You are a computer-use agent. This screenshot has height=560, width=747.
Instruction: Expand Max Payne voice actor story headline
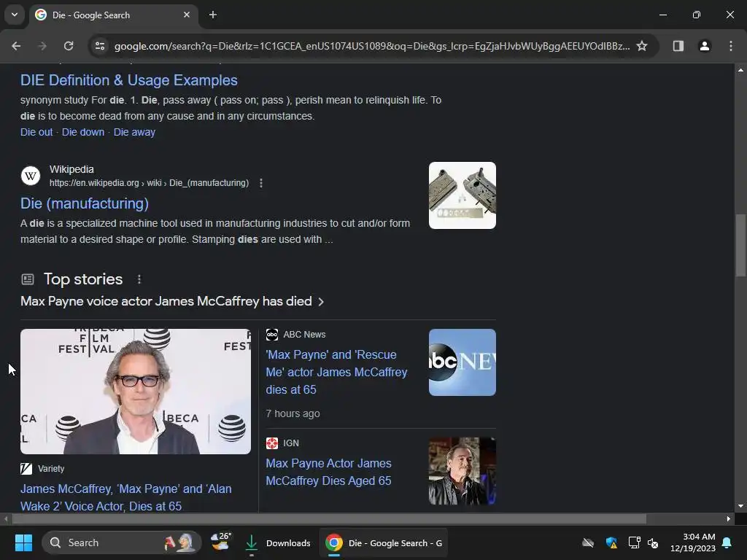(172, 301)
